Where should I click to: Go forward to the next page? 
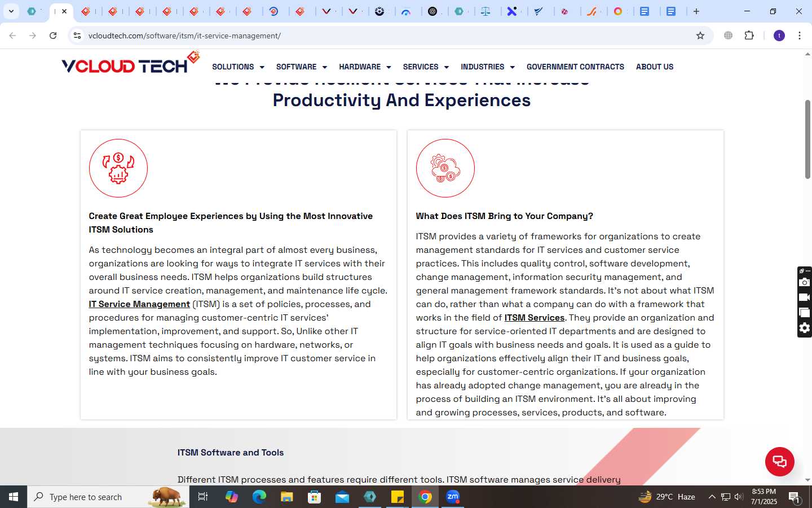[33, 36]
